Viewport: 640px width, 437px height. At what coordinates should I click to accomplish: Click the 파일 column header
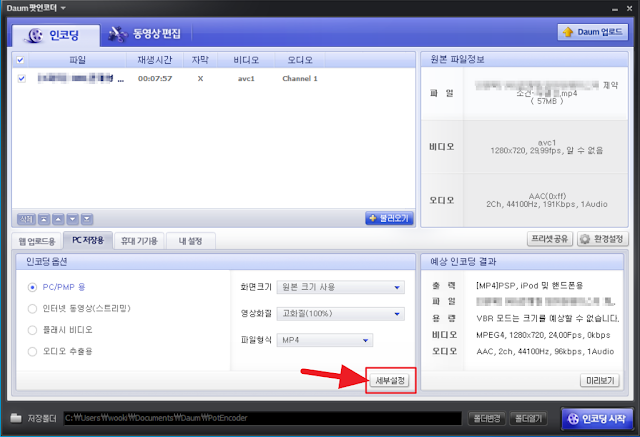coord(77,60)
